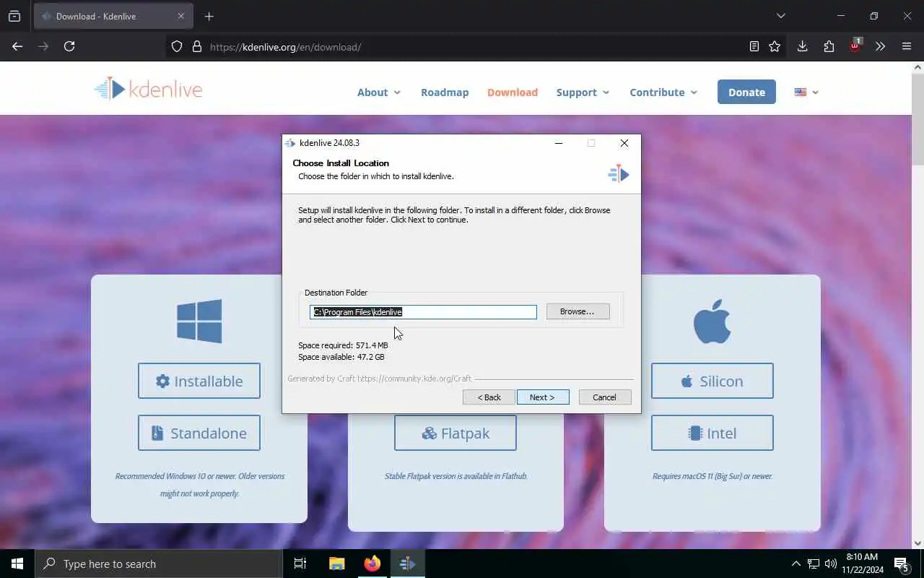Click the Windows Installable download button
This screenshot has height=578, width=924.
pos(199,381)
